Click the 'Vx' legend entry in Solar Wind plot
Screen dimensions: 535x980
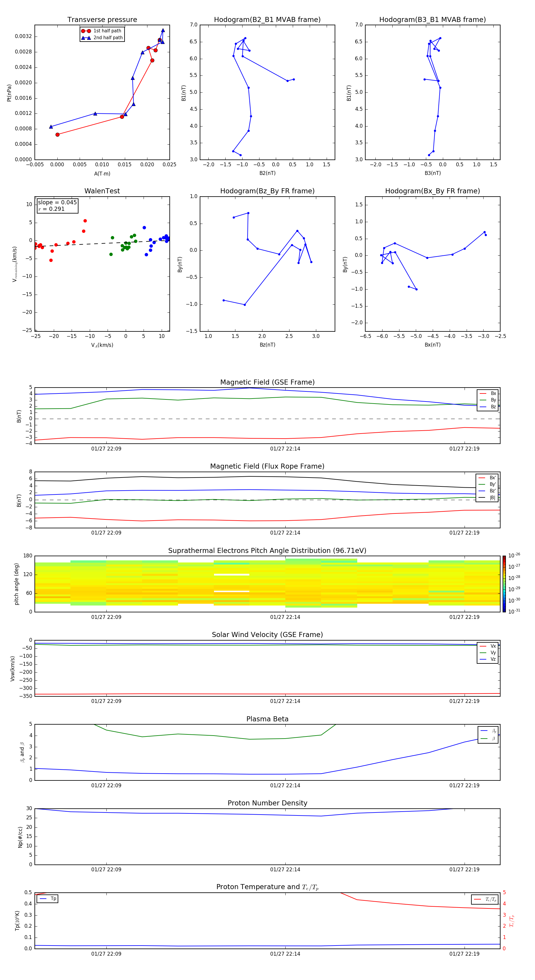(x=488, y=646)
